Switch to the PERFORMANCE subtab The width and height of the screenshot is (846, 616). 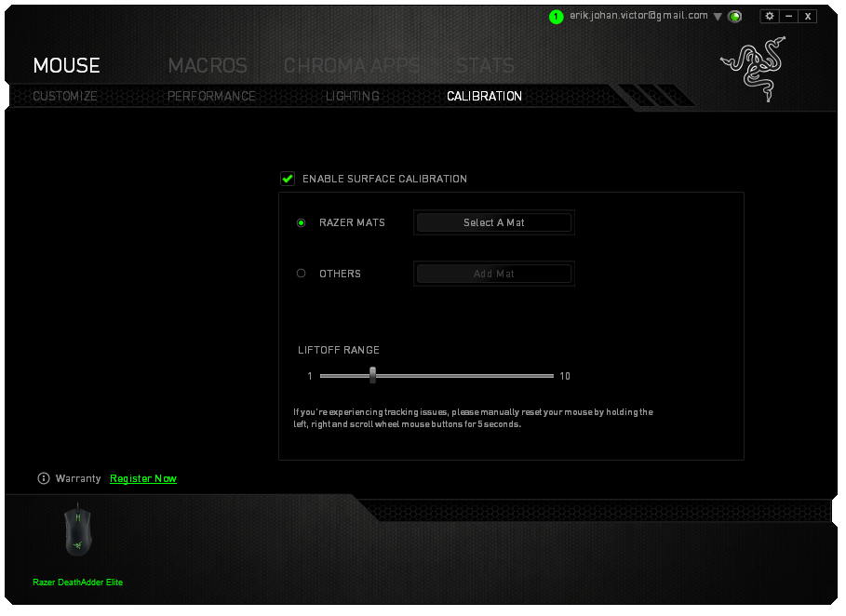211,96
